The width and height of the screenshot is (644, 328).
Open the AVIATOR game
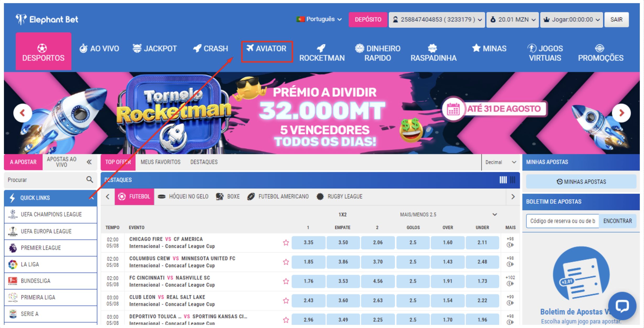point(267,48)
